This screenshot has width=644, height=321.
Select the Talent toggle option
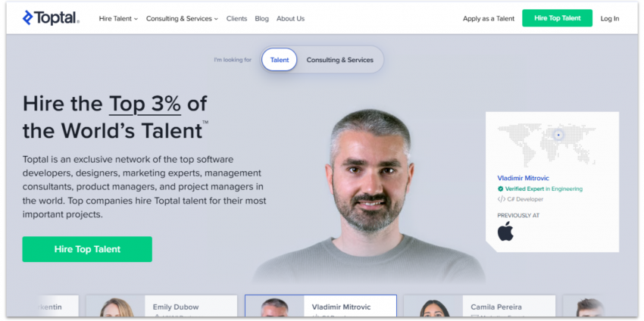pos(280,60)
